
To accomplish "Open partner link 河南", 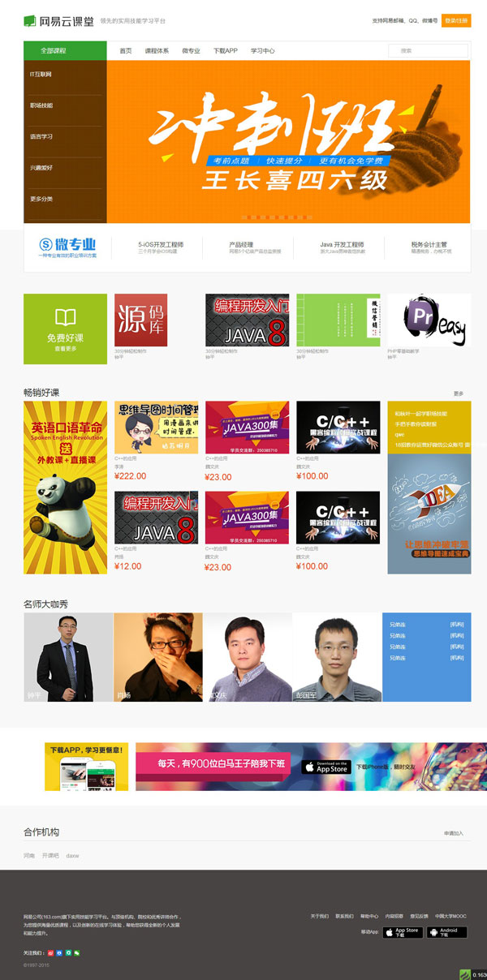I will point(29,856).
